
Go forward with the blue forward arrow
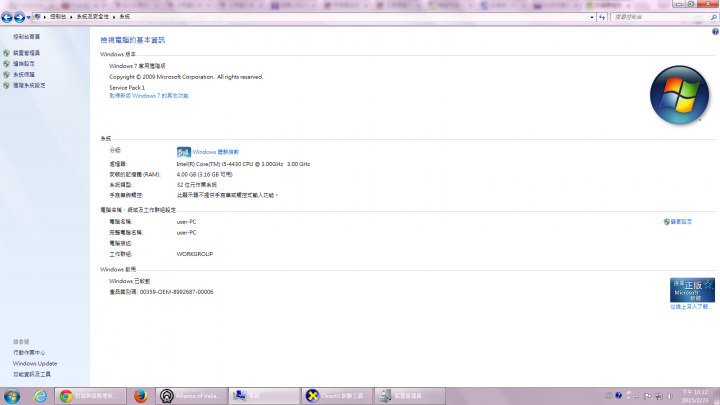[x=19, y=17]
